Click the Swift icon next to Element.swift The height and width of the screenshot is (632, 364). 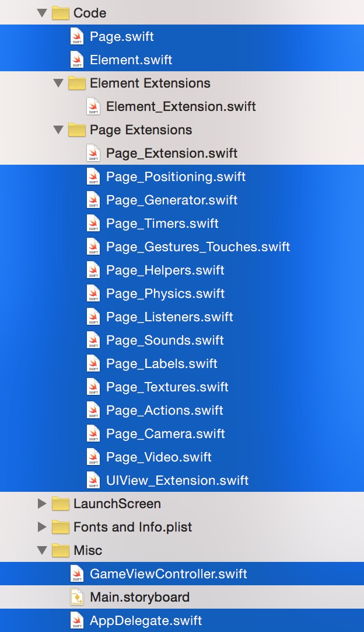coord(76,60)
